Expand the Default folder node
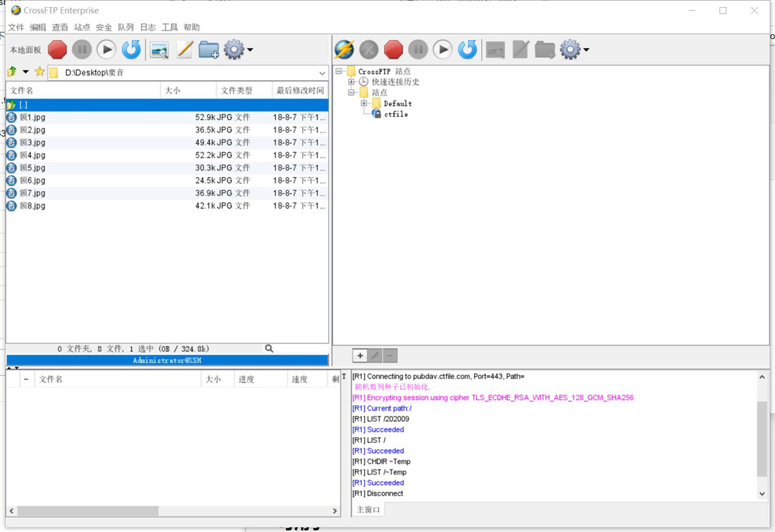 [364, 103]
